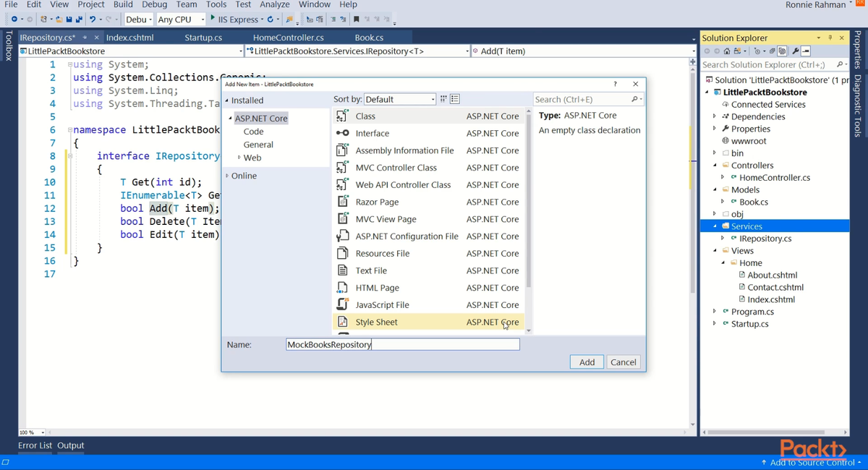Image resolution: width=868 pixels, height=470 pixels.
Task: Expand the Web node under ASP.NET Core
Action: [x=239, y=158]
